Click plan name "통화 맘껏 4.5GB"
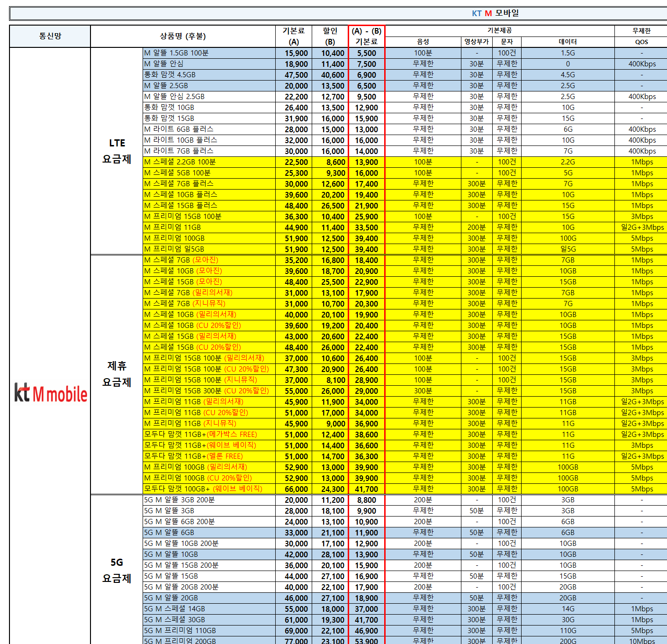 click(170, 75)
